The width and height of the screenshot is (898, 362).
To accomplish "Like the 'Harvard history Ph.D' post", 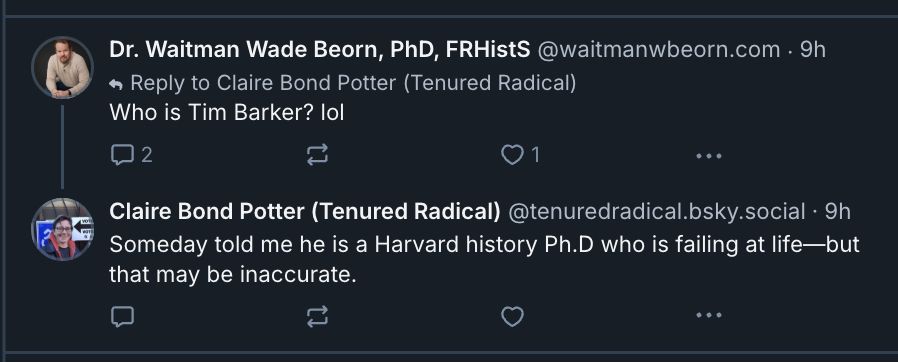I will (512, 316).
